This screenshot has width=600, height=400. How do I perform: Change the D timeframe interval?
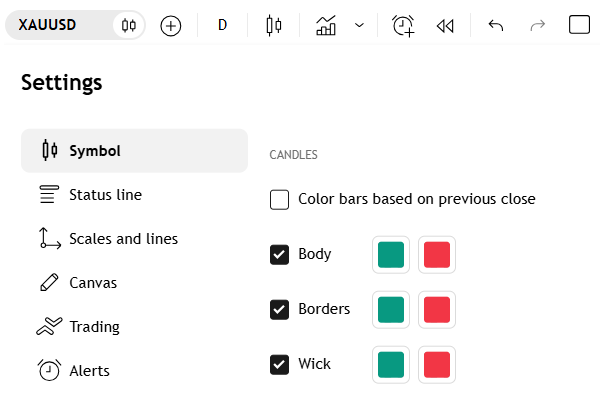tap(222, 25)
